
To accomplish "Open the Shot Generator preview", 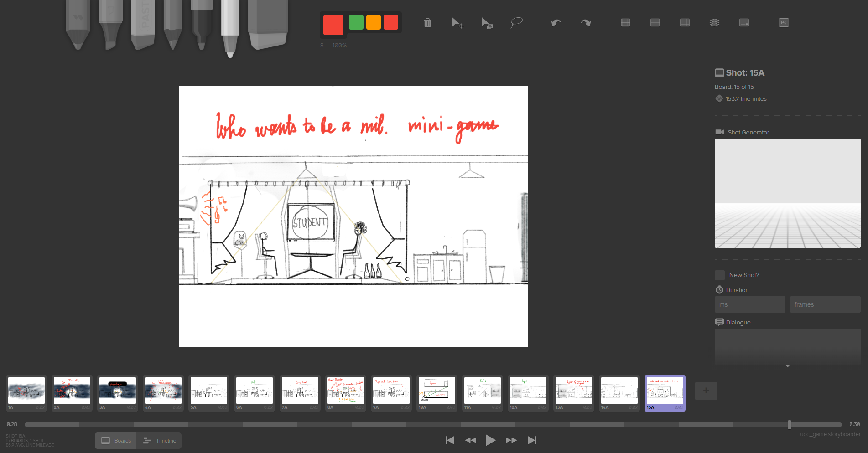I will click(788, 193).
